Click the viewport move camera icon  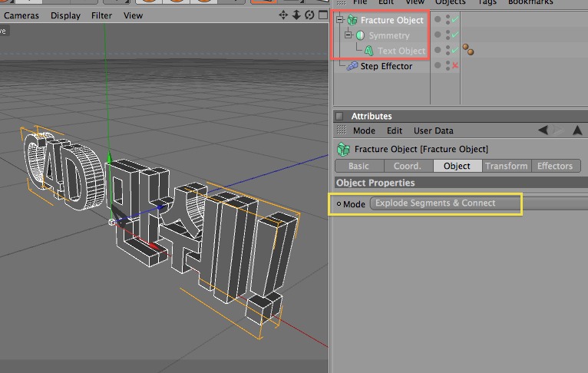click(x=283, y=15)
